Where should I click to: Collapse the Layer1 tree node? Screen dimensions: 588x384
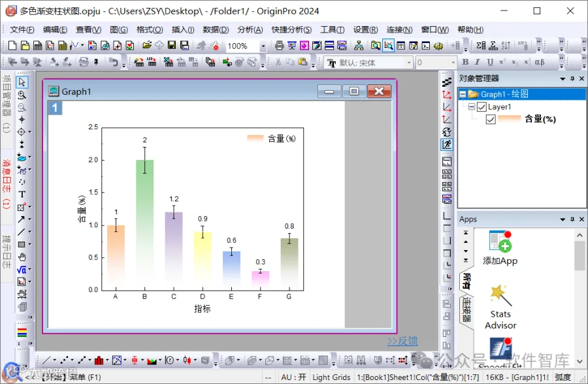pos(472,107)
